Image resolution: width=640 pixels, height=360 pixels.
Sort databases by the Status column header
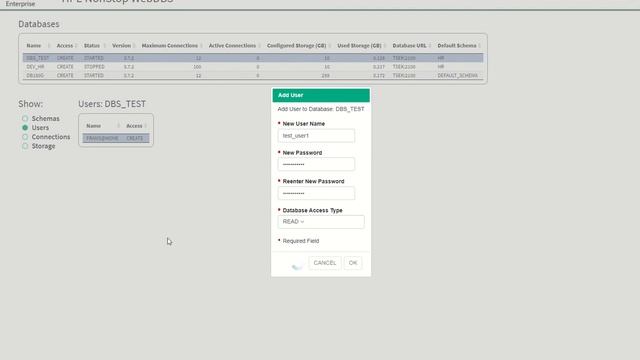pos(92,46)
